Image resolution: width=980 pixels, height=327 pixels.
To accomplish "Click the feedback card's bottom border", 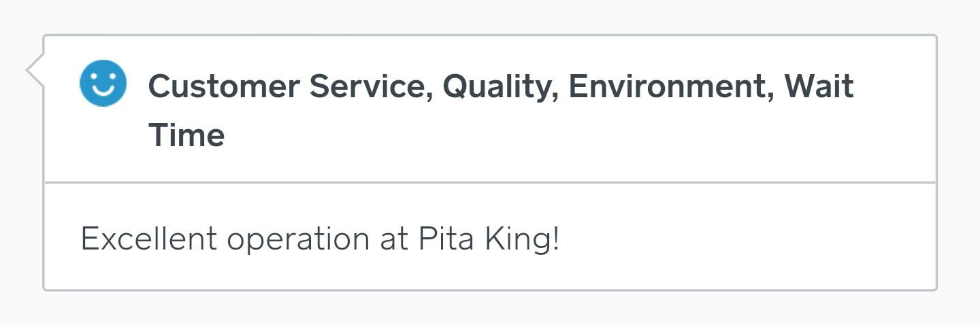I will [490, 290].
